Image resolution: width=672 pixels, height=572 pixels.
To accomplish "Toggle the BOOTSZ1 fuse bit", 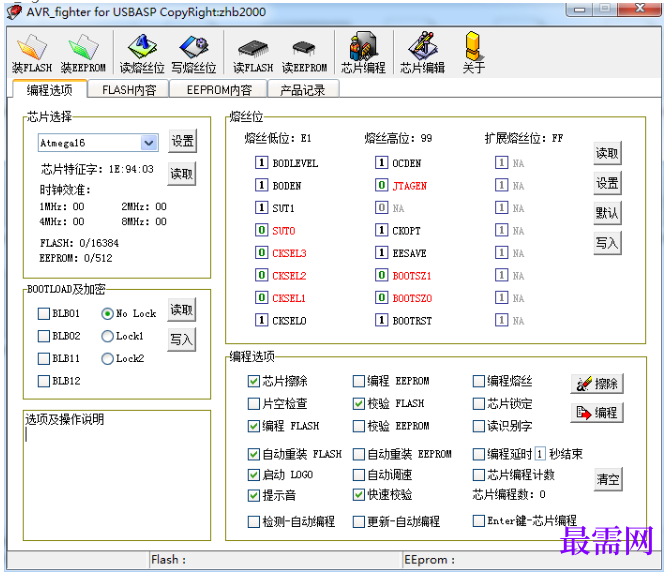I will (x=381, y=275).
